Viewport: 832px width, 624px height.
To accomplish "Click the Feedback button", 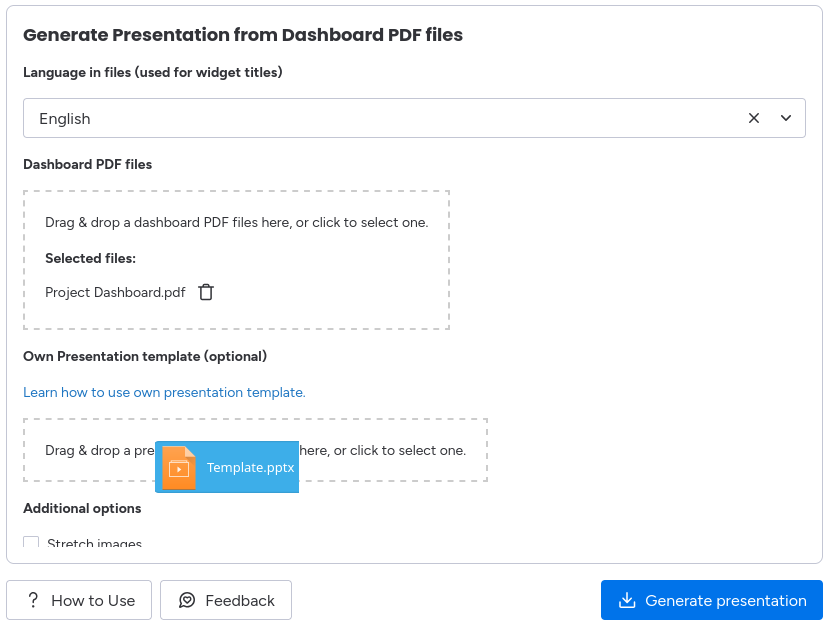I will 226,600.
